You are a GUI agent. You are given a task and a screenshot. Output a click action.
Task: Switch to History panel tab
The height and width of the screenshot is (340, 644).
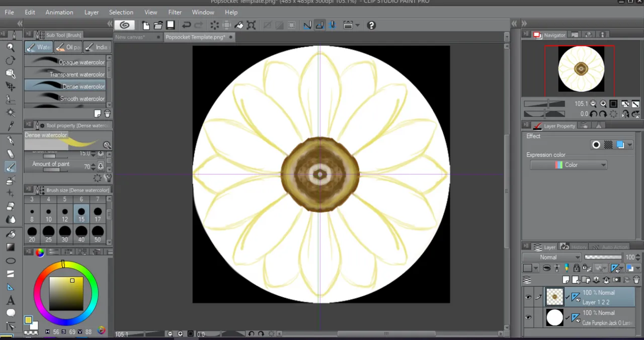coord(574,247)
